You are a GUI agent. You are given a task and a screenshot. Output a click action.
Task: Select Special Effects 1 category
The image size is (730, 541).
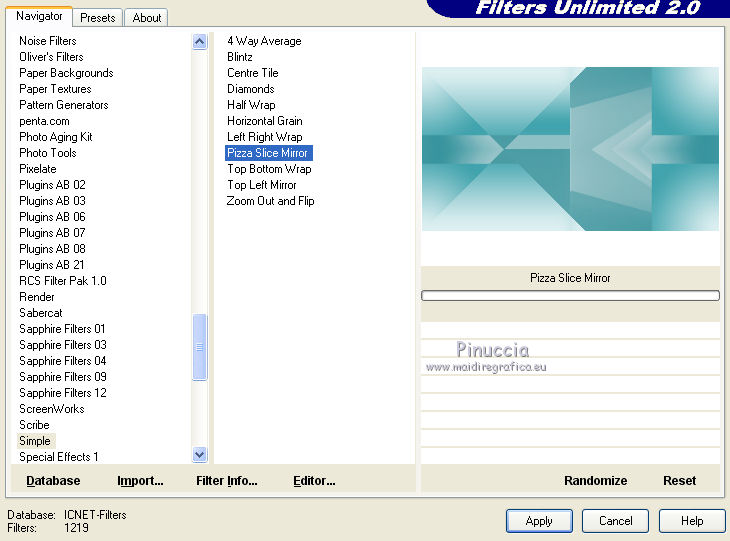(59, 457)
